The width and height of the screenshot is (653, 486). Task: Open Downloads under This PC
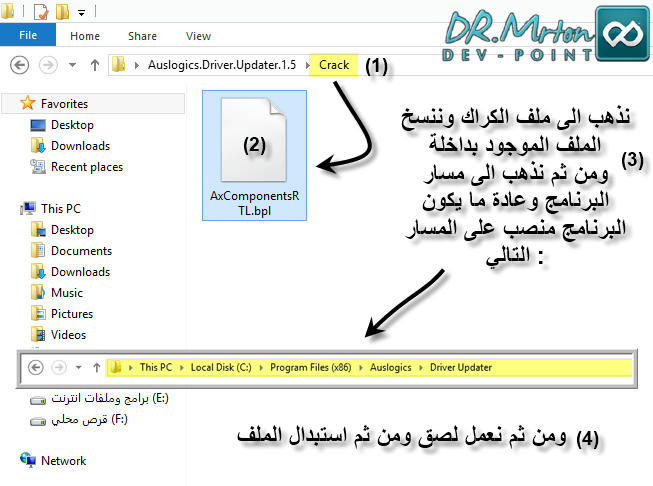pyautogui.click(x=80, y=272)
